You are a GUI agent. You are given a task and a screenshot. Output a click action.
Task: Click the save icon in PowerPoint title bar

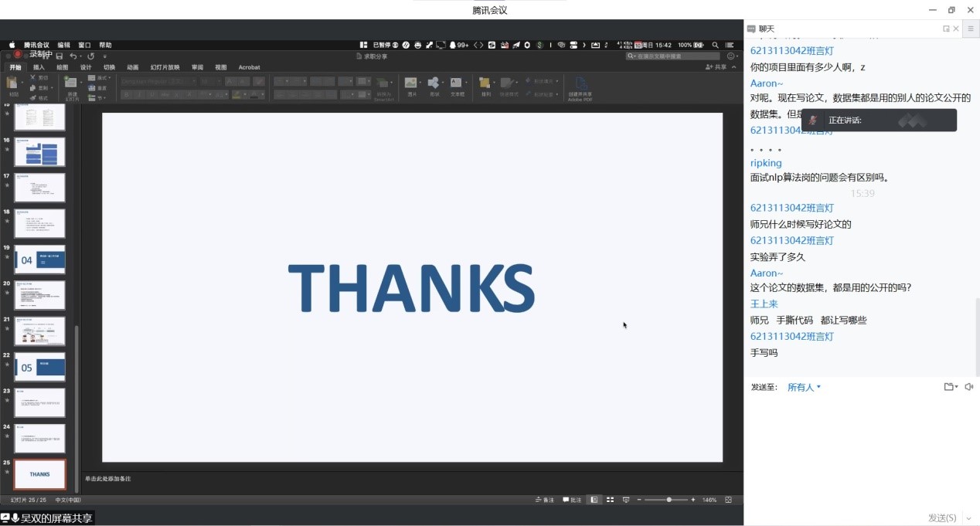point(59,56)
